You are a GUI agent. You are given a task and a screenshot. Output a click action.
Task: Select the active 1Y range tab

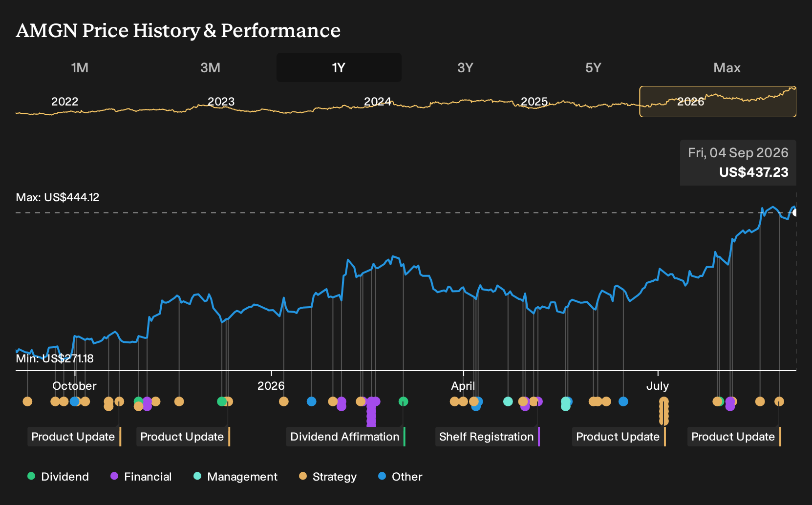coord(339,67)
